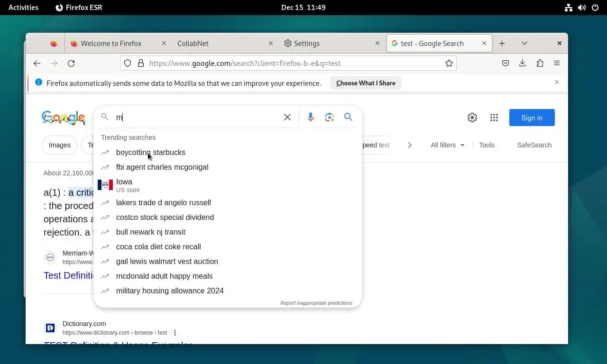Click the Firefox URL address bar
Screen dimensions: 607x364
[288, 63]
